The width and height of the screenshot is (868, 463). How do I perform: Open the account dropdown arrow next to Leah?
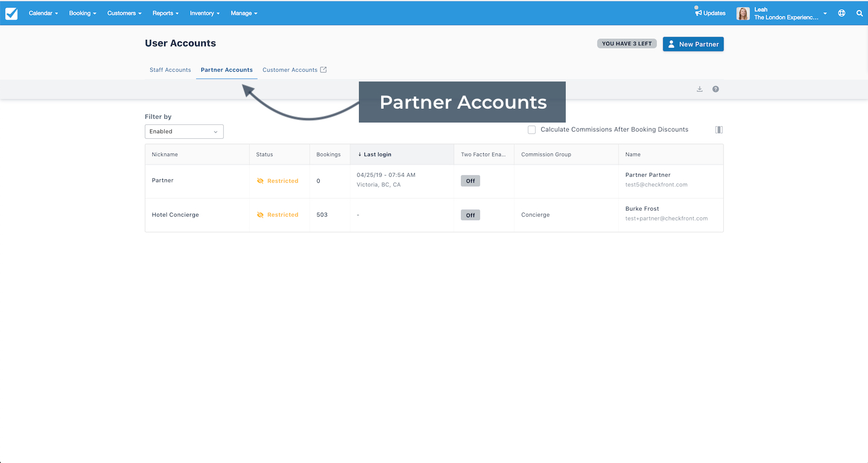[825, 13]
